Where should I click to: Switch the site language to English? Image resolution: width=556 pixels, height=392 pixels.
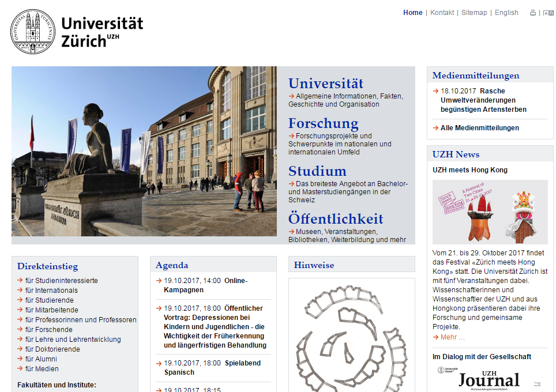coord(506,13)
